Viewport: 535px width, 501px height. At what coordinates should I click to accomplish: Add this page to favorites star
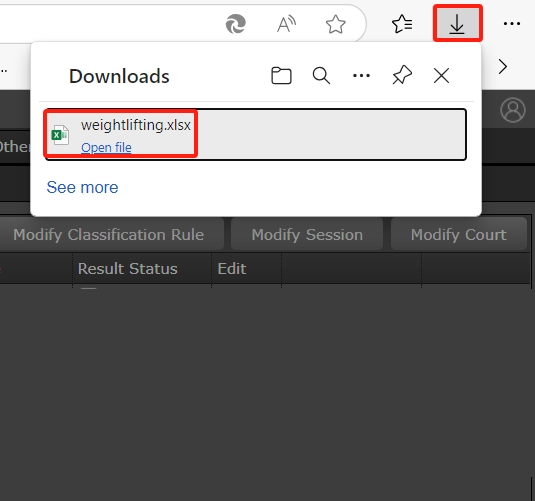pos(335,24)
